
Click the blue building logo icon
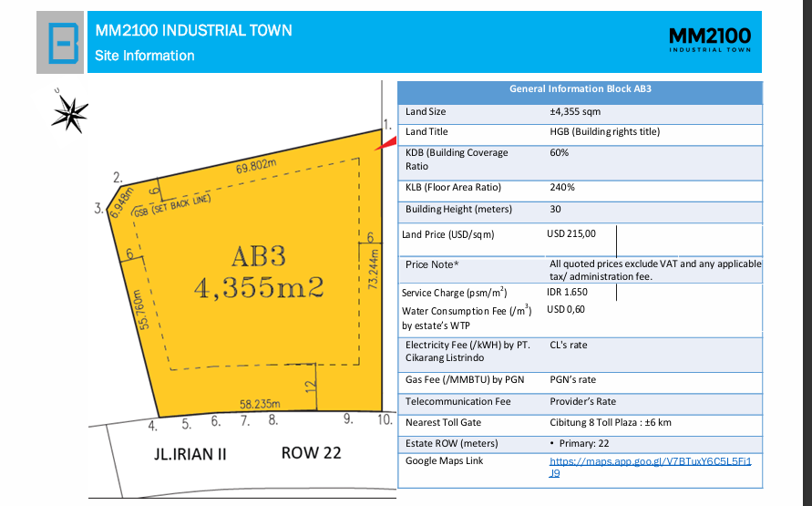[64, 43]
